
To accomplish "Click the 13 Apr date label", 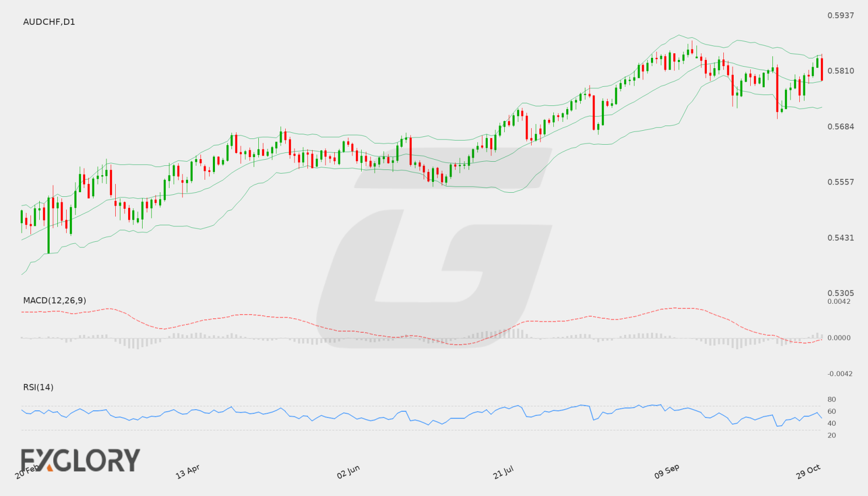I will (188, 472).
